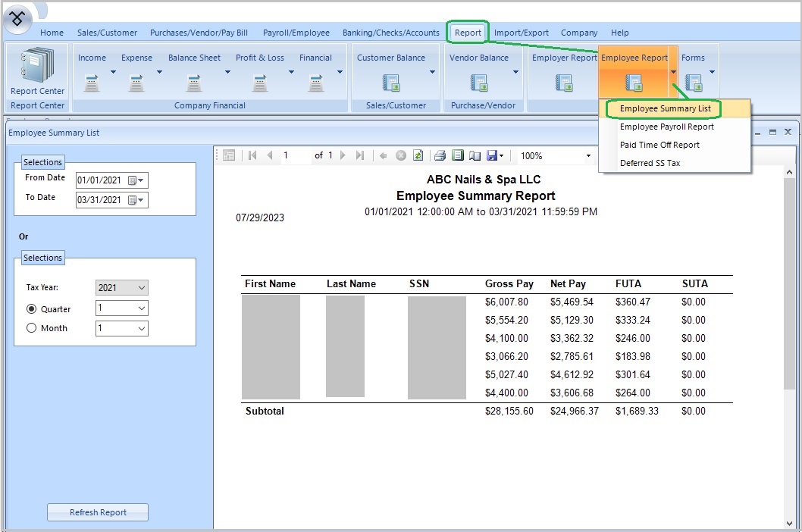Select Paid Time Off Report entry

[659, 145]
